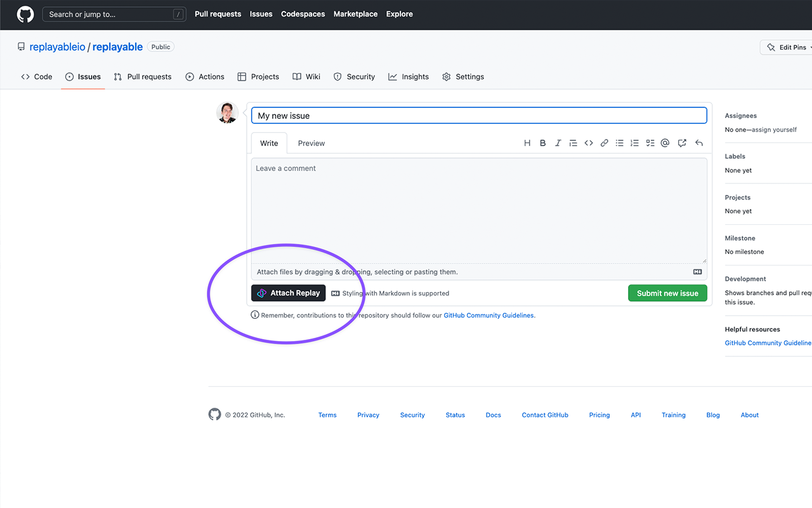Open the Wiki tab
Viewport: 812px width, 508px height.
click(x=306, y=77)
